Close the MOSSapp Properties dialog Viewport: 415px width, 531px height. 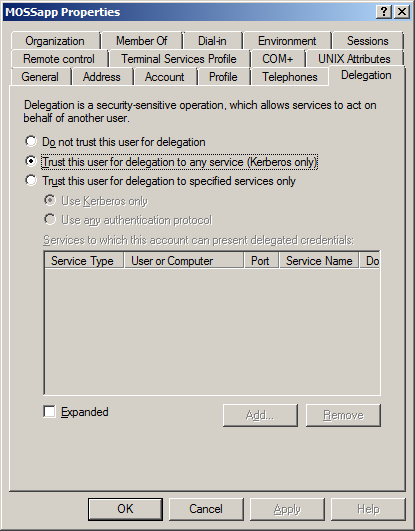point(402,12)
